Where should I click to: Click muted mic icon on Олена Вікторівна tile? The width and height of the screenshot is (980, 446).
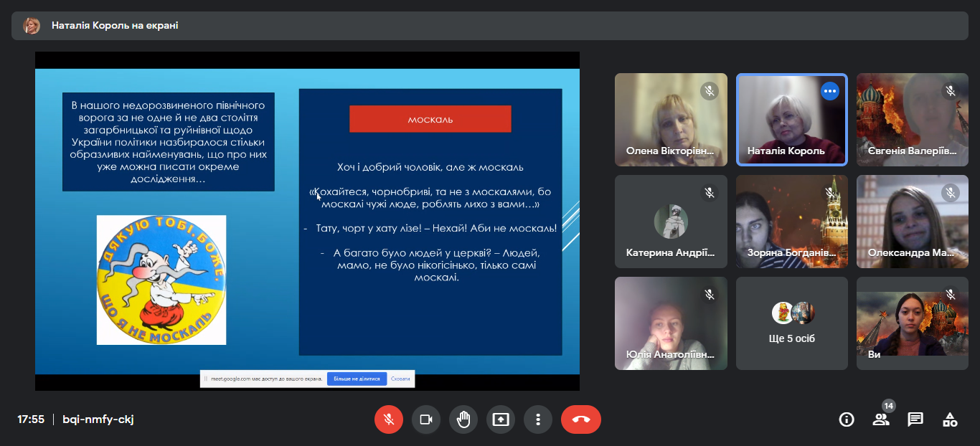(x=710, y=91)
